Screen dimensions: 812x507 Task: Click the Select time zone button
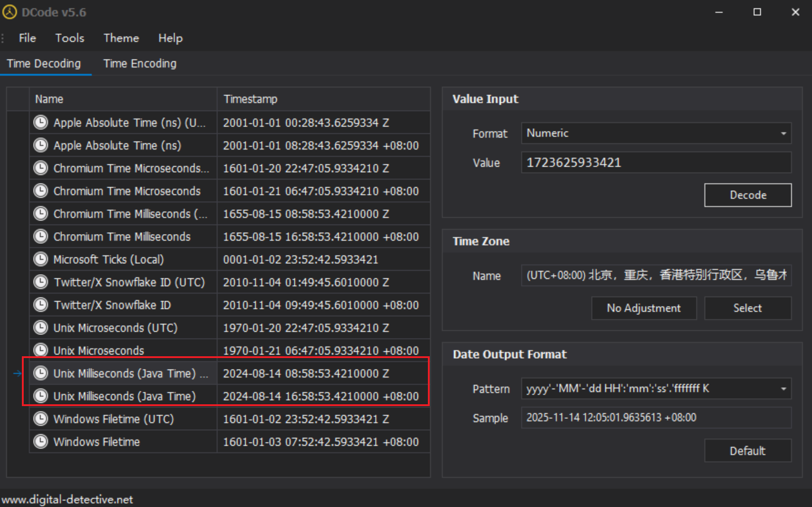tap(748, 308)
